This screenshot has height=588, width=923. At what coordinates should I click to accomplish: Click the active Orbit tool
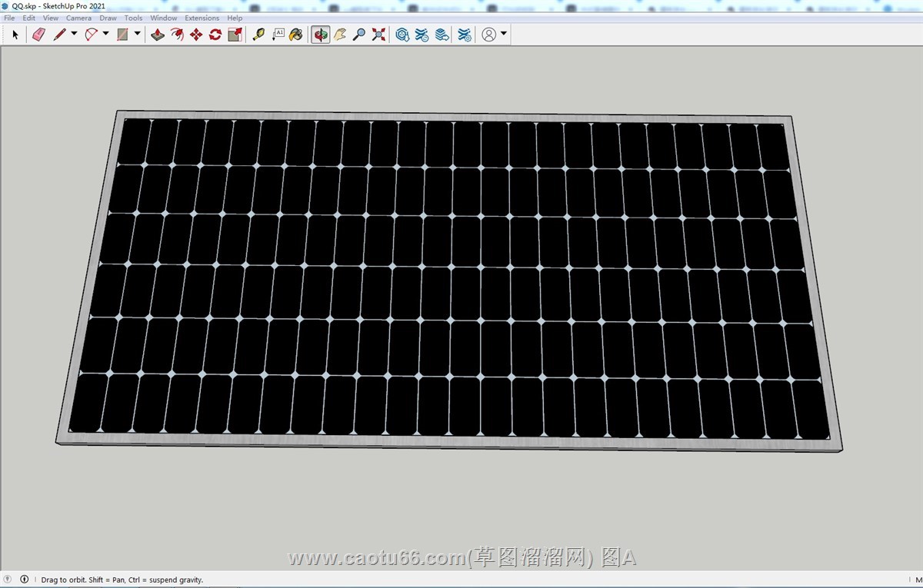[321, 35]
